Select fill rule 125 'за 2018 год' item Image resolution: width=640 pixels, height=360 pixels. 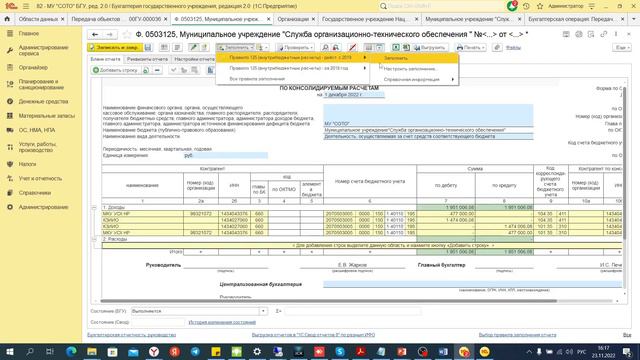[292, 68]
